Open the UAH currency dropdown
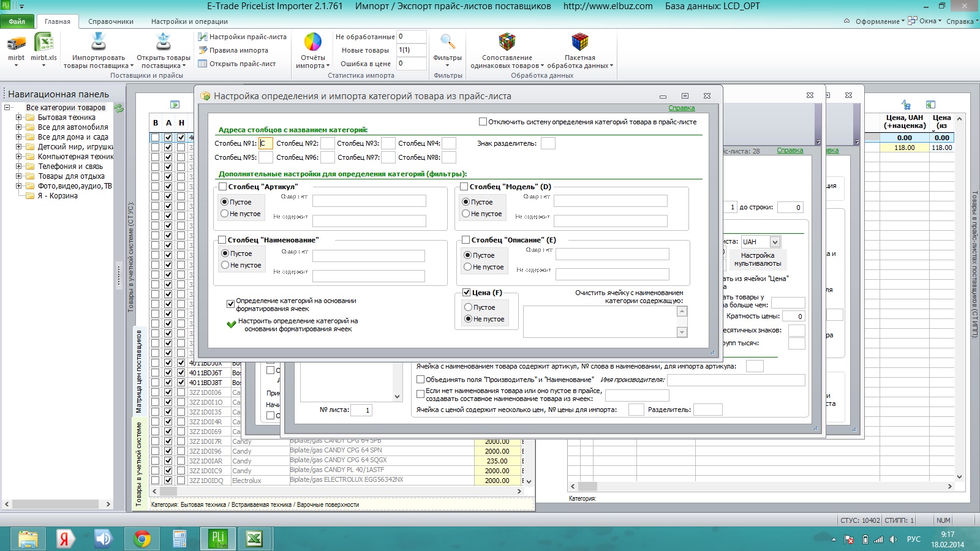The width and height of the screenshot is (980, 551). [775, 242]
